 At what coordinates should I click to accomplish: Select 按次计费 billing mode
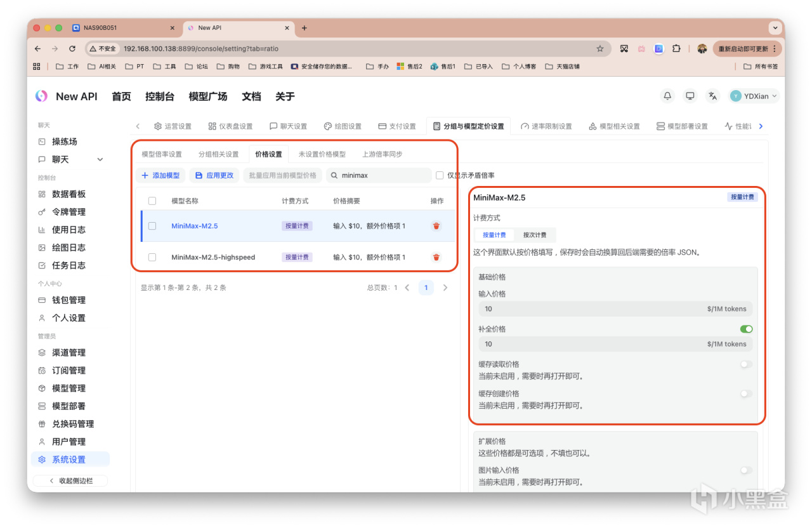pos(535,235)
